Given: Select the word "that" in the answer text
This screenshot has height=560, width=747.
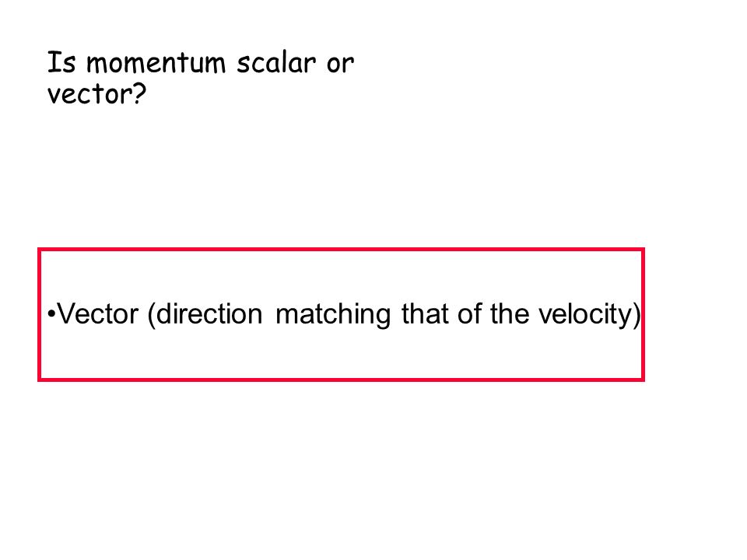Looking at the screenshot, I should (x=425, y=314).
